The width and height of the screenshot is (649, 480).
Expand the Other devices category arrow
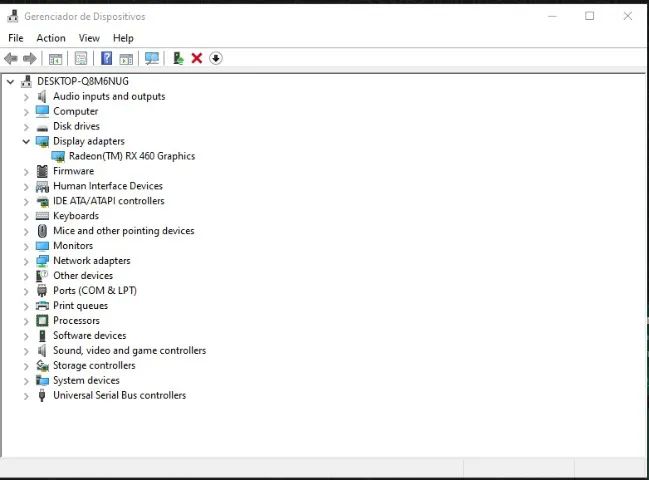click(26, 276)
